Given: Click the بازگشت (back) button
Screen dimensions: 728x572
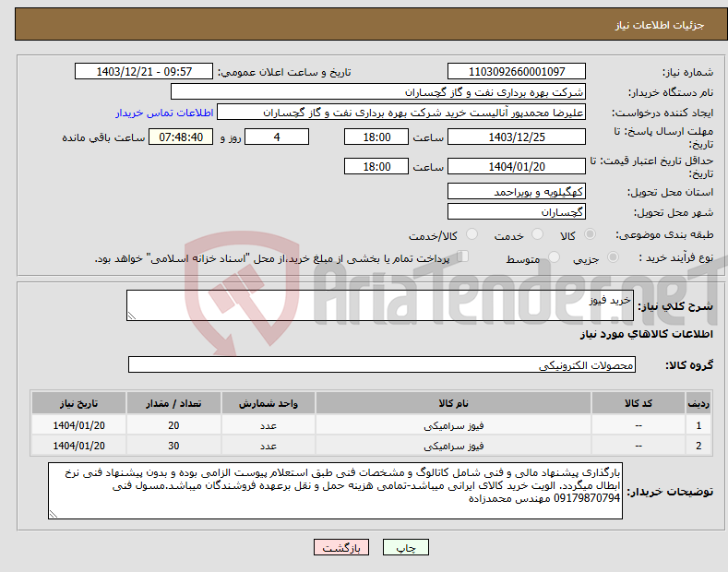Looking at the screenshot, I should point(341,548).
